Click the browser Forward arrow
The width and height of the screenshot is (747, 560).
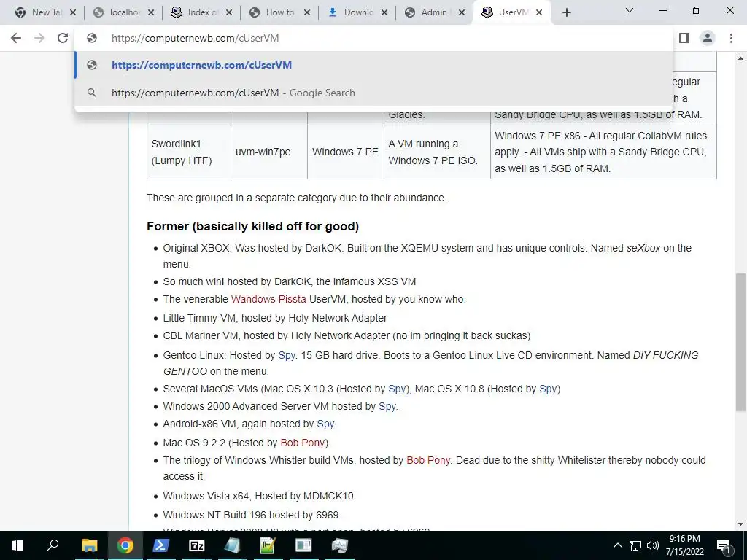(x=39, y=38)
